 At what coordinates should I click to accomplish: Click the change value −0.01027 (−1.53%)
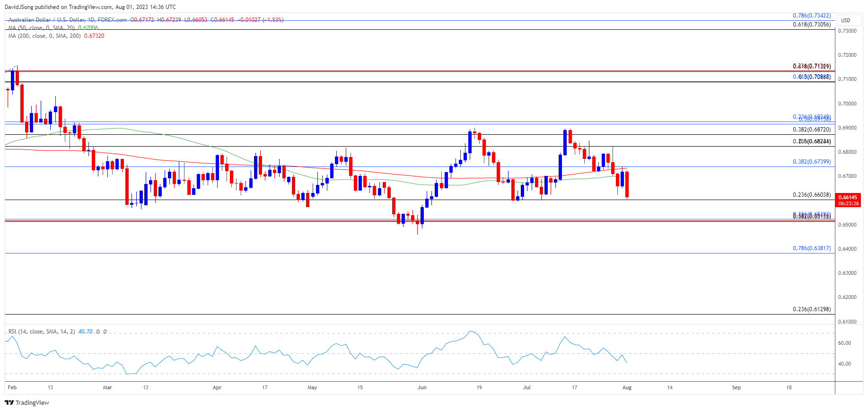[261, 20]
